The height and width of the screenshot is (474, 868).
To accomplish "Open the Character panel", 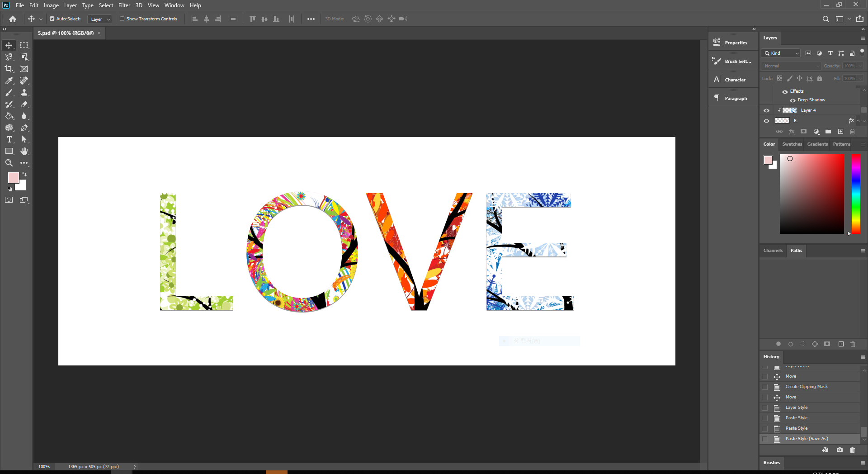I will 733,80.
